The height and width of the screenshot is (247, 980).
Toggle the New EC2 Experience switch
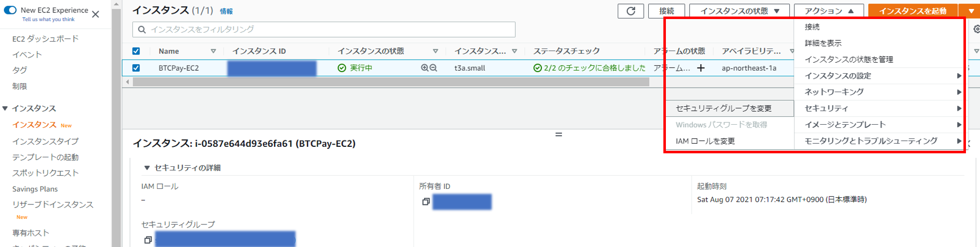point(10,10)
